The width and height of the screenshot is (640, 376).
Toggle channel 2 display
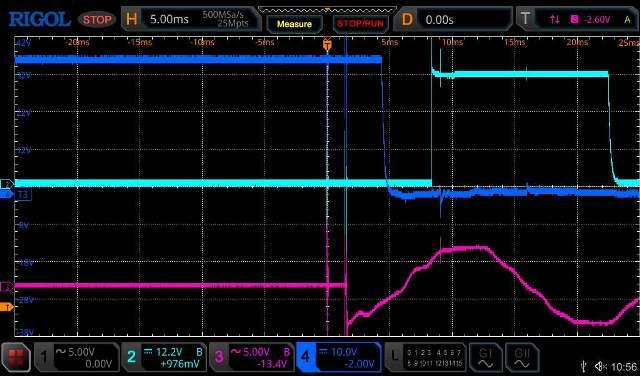(x=164, y=357)
